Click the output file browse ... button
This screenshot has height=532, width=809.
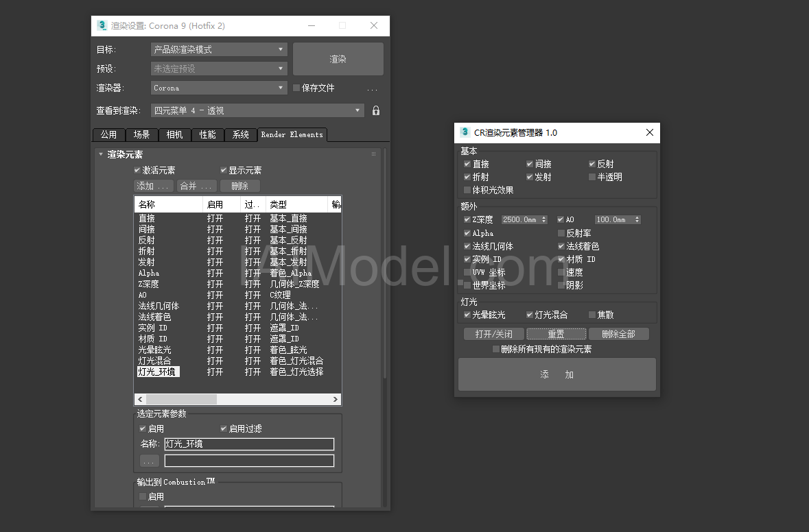click(150, 461)
